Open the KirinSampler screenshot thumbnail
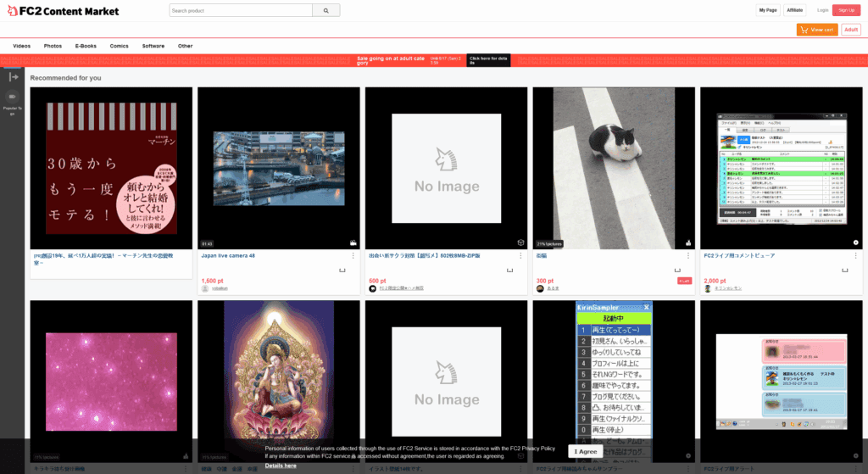The image size is (868, 474). click(614, 382)
